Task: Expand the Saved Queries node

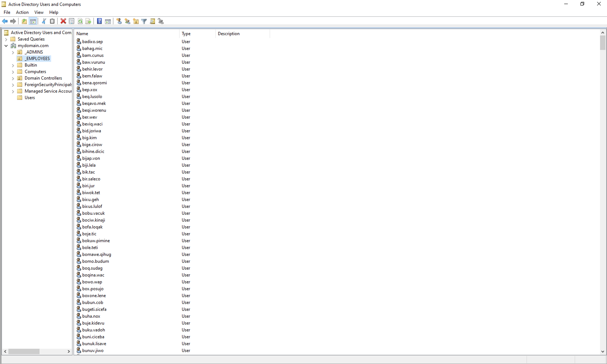Action: pyautogui.click(x=6, y=39)
